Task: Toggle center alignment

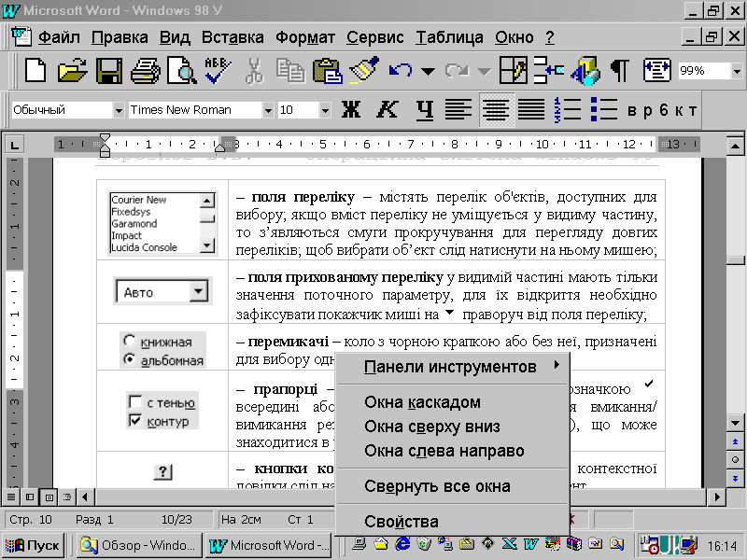Action: click(496, 110)
